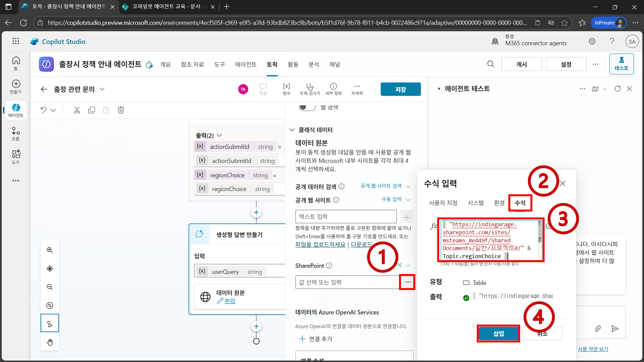
Task: Open the 참조 자료 tab
Action: pos(192,65)
